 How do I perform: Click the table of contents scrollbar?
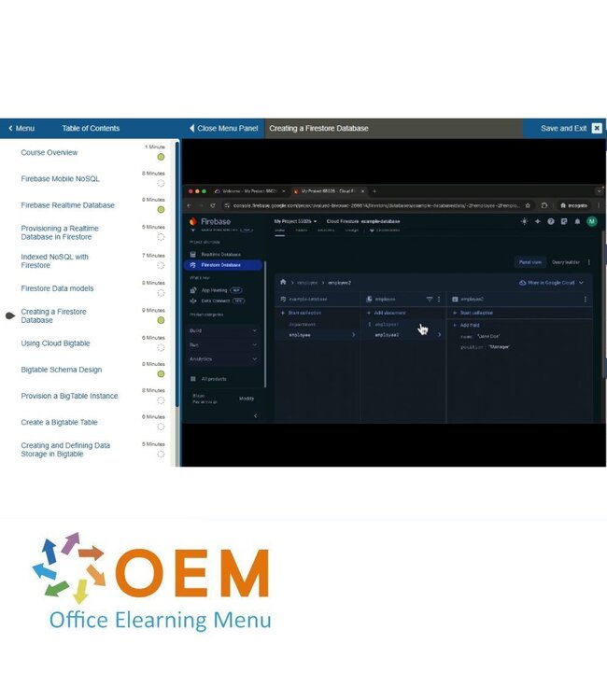pos(176,280)
